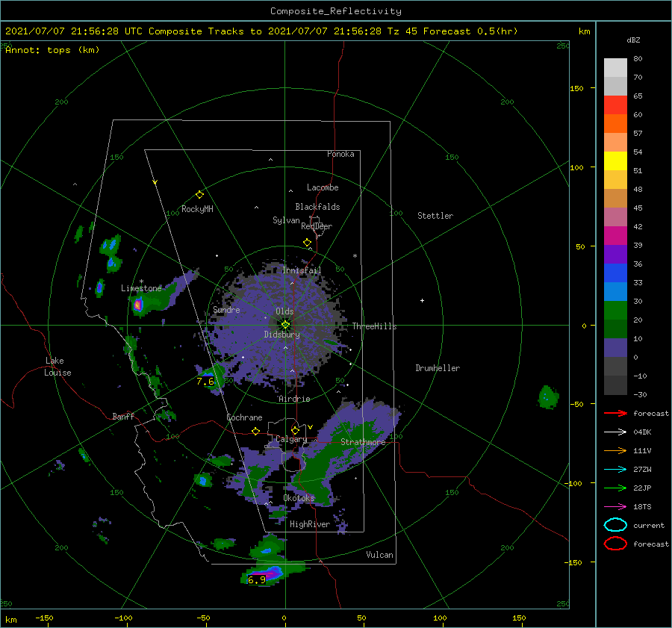Click the yellow diamond marker below RedDeer
Image resolution: width=672 pixels, height=628 pixels.
click(307, 243)
